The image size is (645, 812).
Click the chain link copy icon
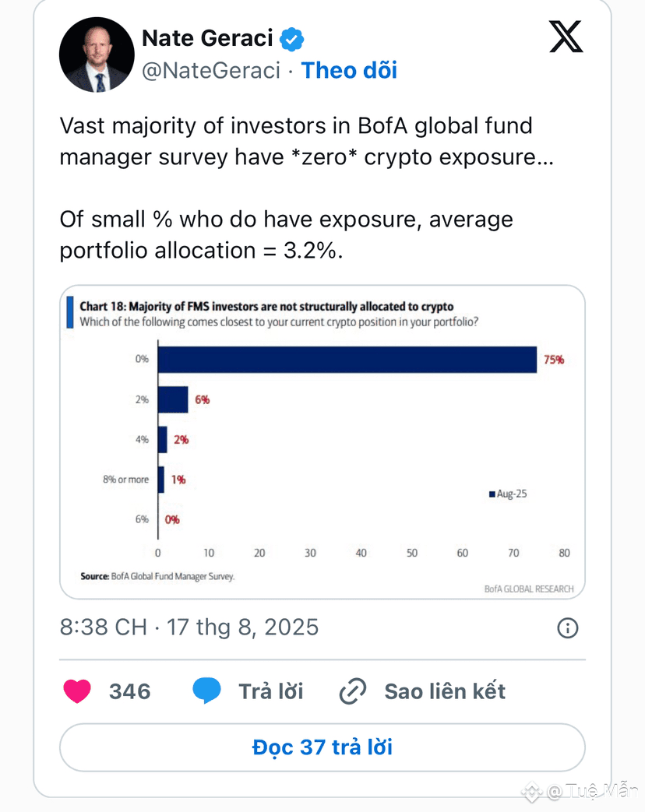tap(353, 691)
